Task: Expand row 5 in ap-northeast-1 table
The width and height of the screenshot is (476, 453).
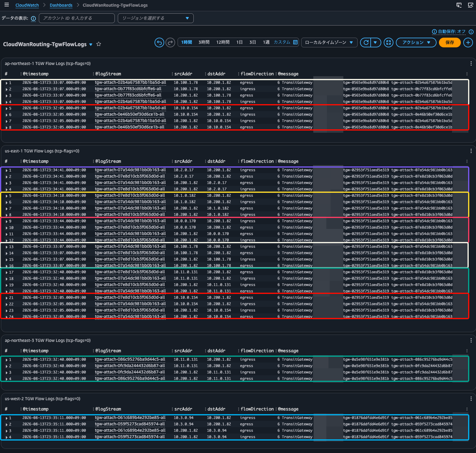Action: (6, 108)
